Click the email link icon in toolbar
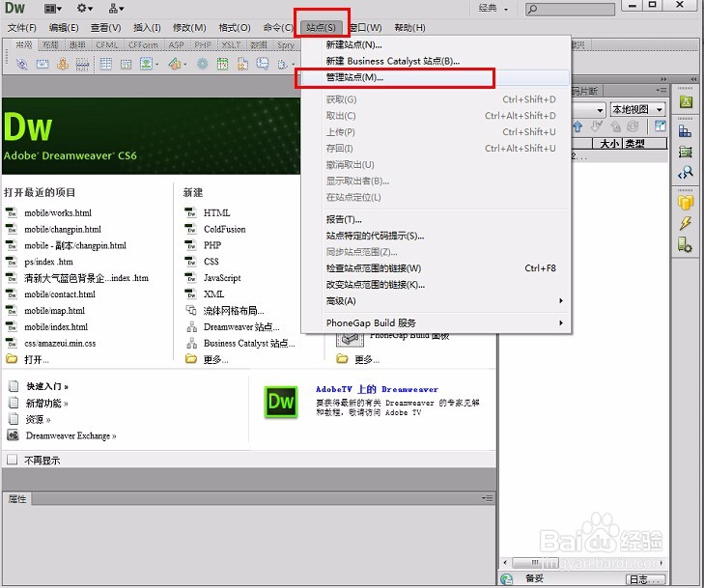Viewport: 704px width, 588px height. (x=42, y=64)
